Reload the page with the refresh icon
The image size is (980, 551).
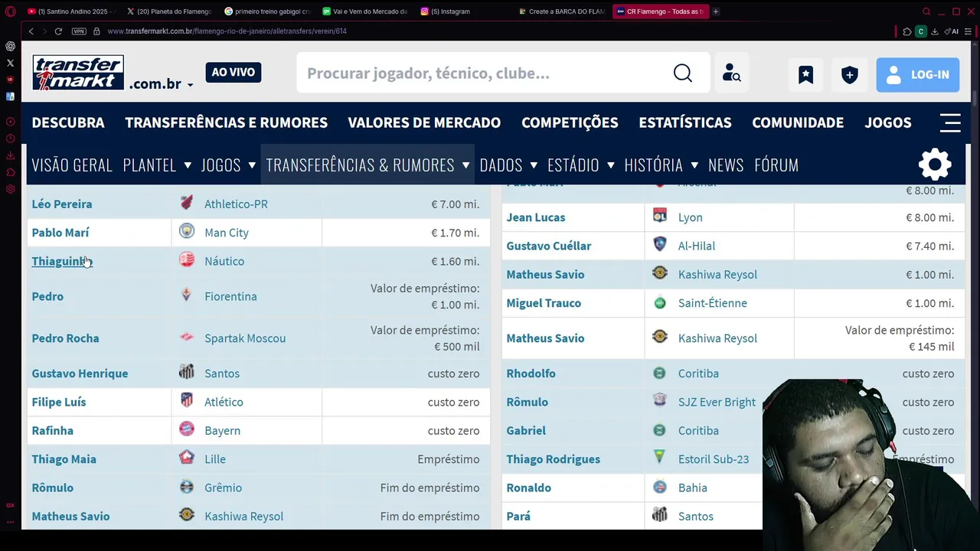(58, 31)
